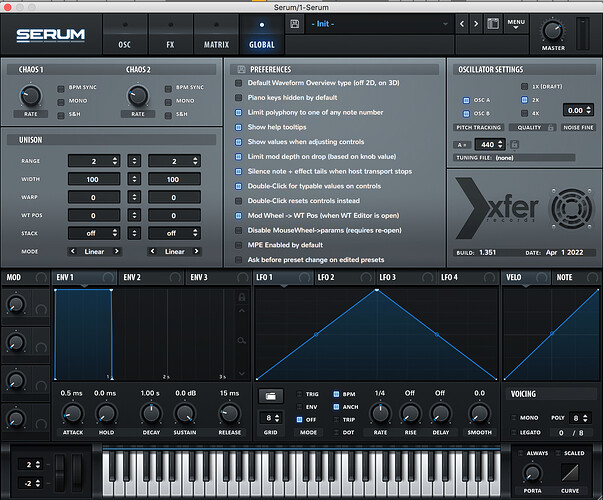The width and height of the screenshot is (603, 500).
Task: Toggle Show help tooltips preference
Action: click(238, 127)
